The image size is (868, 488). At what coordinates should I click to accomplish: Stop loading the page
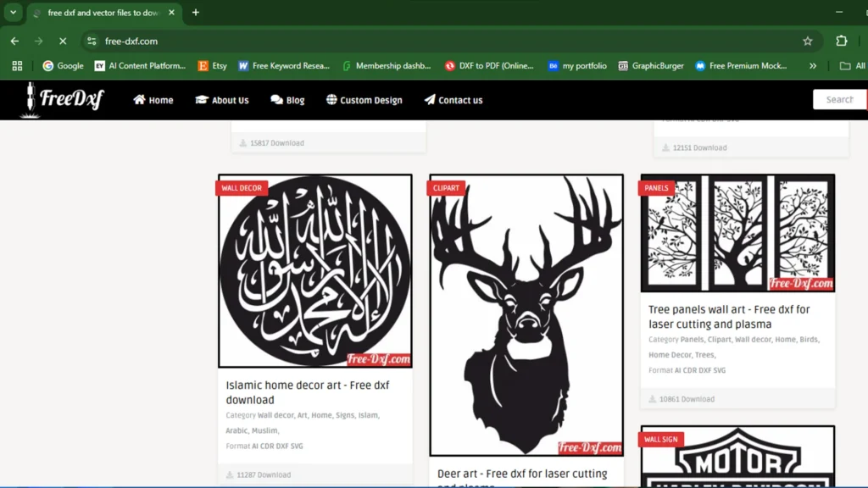[62, 41]
